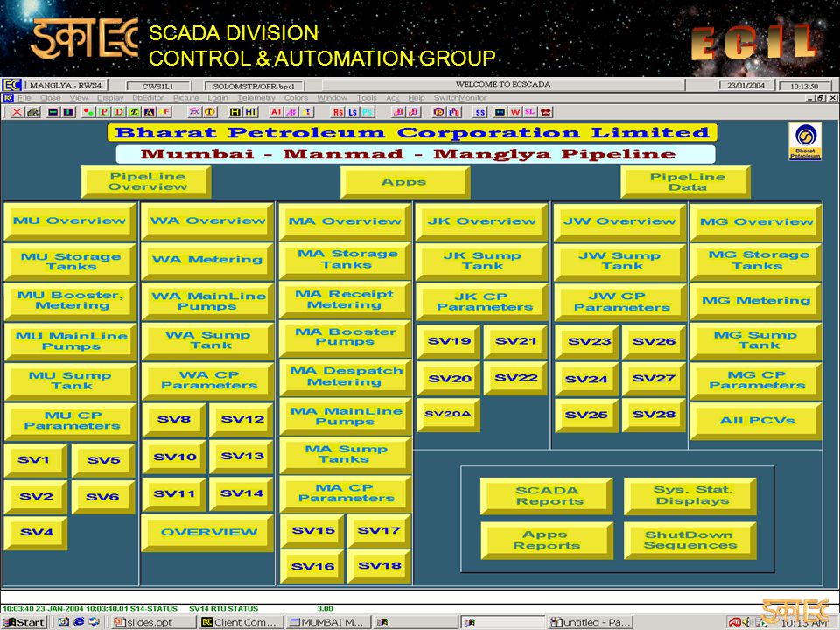The height and width of the screenshot is (630, 840).
Task: Click the Apps button
Action: [405, 182]
